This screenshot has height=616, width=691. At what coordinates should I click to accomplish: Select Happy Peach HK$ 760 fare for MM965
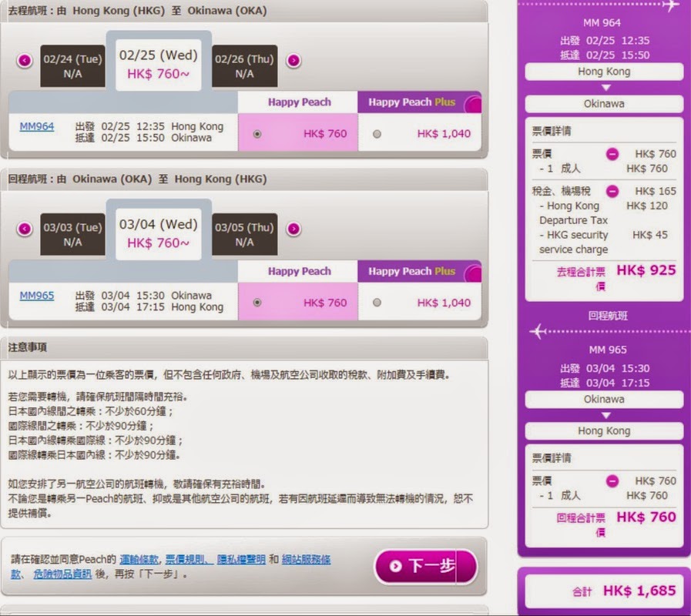(257, 303)
